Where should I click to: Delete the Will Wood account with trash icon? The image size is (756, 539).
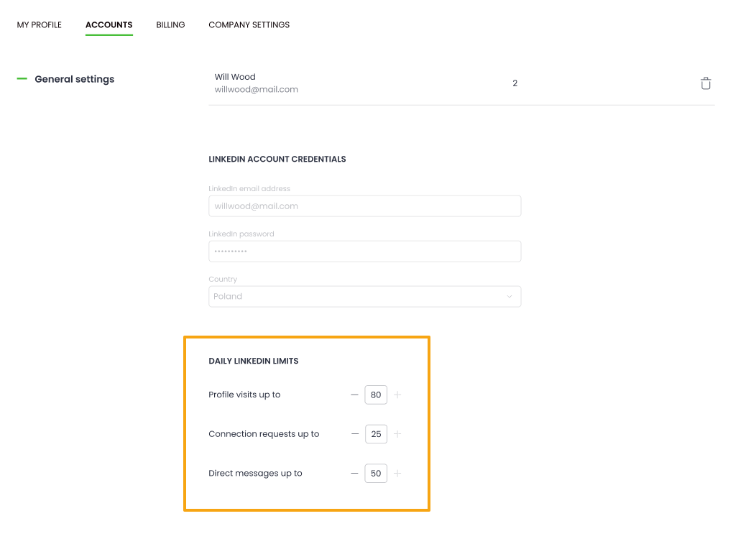click(x=706, y=83)
